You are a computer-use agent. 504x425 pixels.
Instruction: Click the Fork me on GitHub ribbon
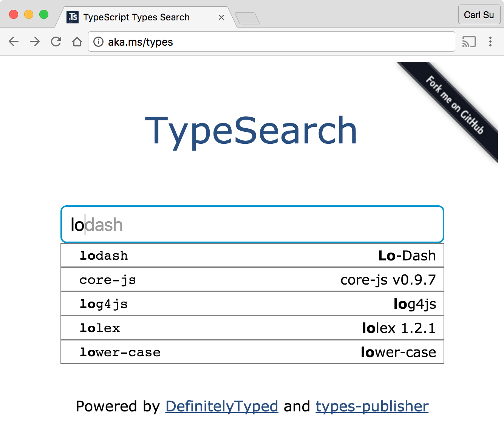coord(455,105)
